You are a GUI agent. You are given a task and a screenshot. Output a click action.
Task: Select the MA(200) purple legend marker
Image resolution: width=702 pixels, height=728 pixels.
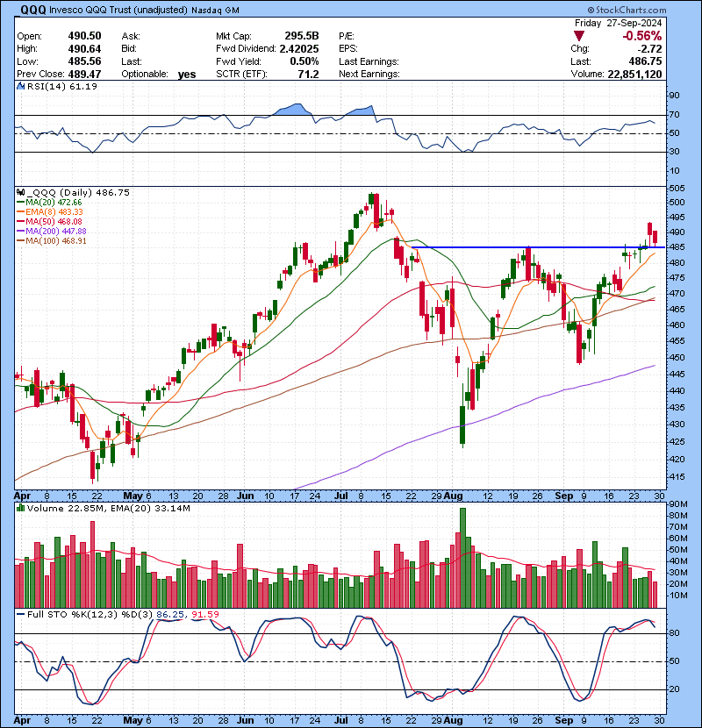pyautogui.click(x=20, y=231)
